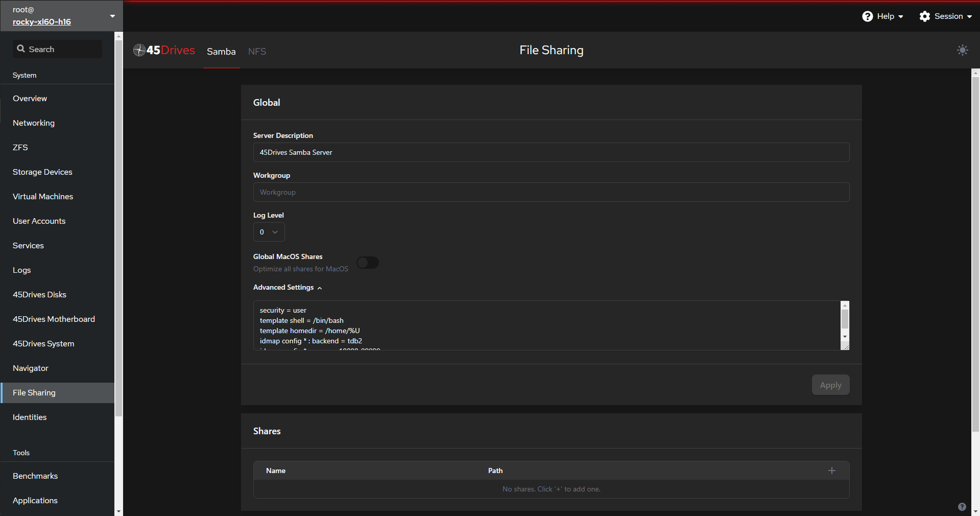
Task: Open the help circle icon at bottom right
Action: pos(962,507)
